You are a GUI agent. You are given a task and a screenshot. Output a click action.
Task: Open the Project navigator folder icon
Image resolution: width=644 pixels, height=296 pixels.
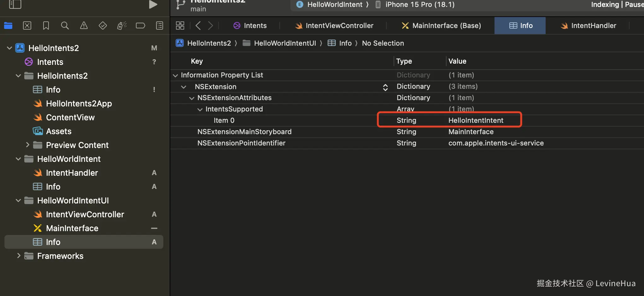[8, 26]
